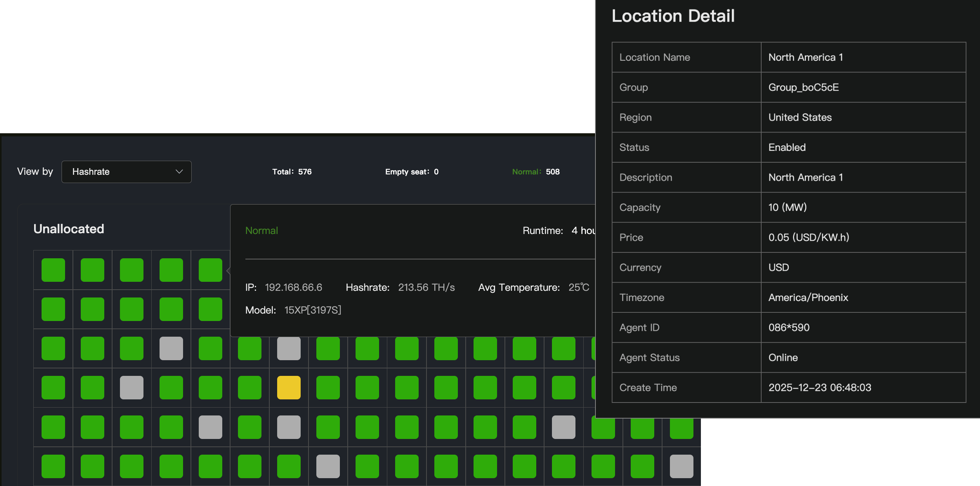Click the Unallocated section heading
The height and width of the screenshot is (486, 980).
pos(69,229)
